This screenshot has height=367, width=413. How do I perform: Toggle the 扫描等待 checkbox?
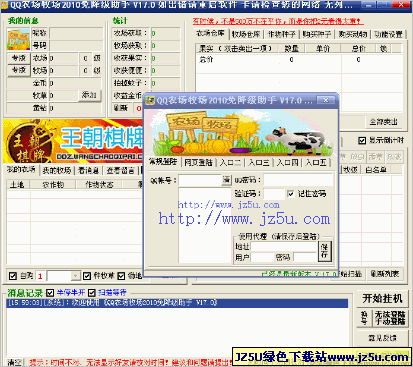pyautogui.click(x=92, y=293)
